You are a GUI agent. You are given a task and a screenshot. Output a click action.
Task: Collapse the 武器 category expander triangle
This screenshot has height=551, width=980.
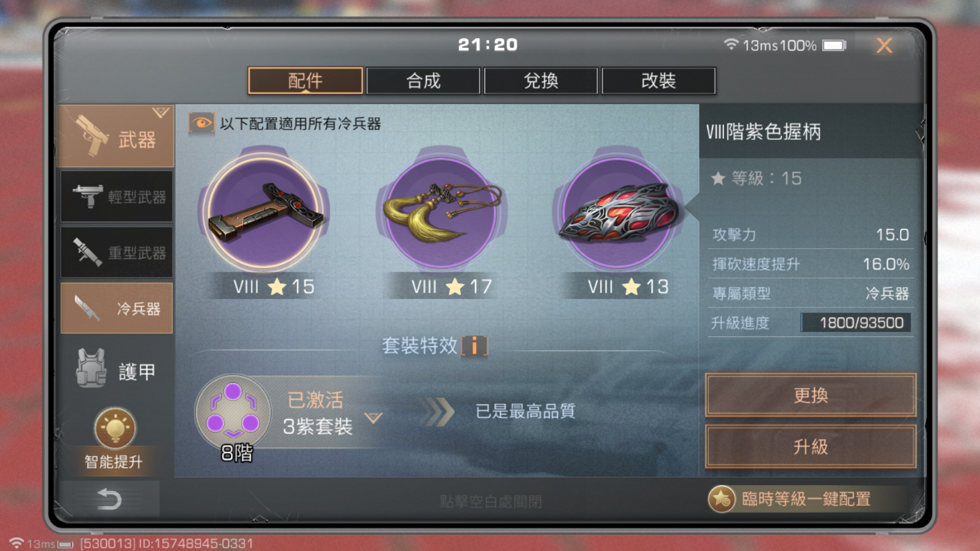point(160,112)
